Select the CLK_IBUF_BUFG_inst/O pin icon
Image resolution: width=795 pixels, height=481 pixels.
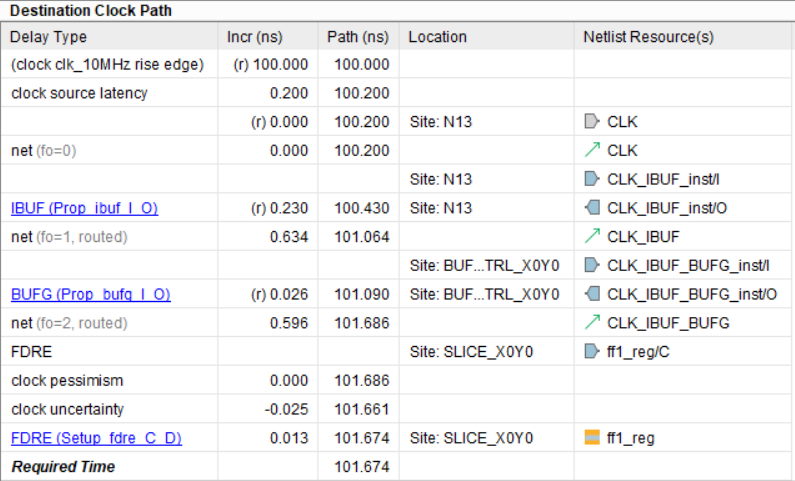click(592, 294)
